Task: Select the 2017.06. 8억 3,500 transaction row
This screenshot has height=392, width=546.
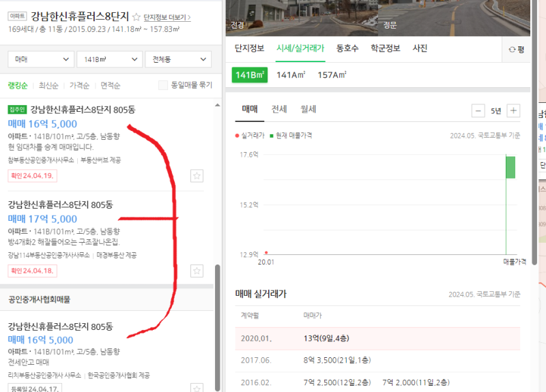Action: click(x=377, y=361)
